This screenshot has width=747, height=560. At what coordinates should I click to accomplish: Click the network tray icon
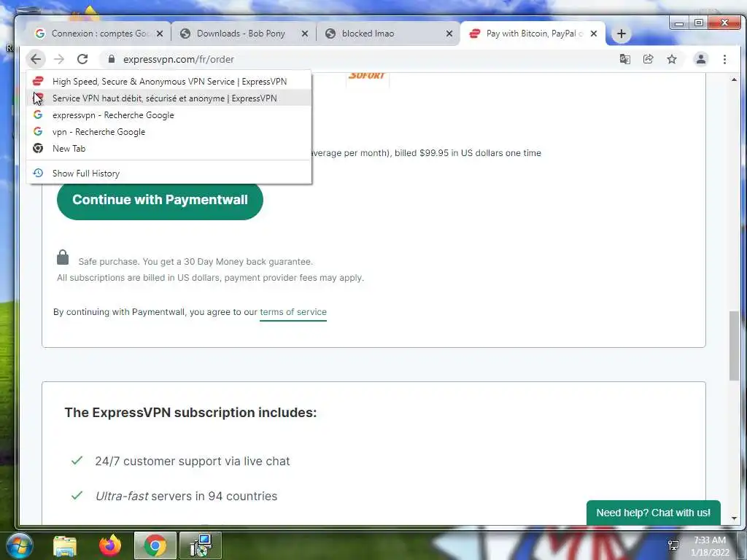673,545
